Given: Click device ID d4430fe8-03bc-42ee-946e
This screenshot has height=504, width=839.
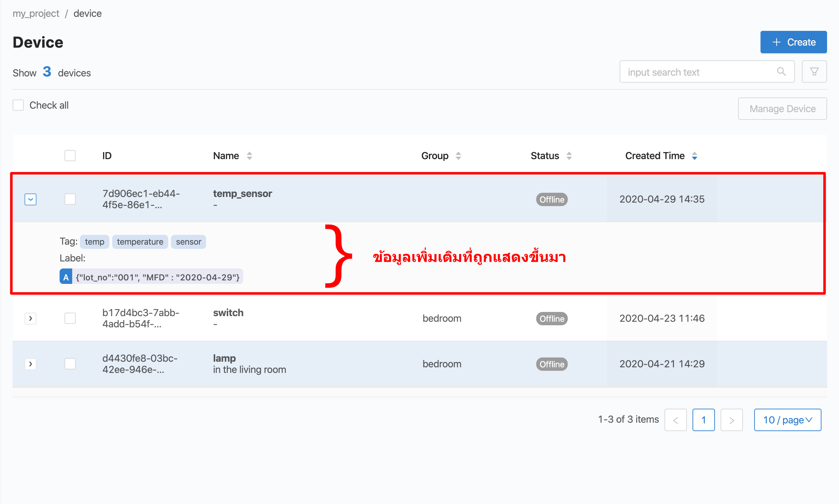Looking at the screenshot, I should (140, 364).
